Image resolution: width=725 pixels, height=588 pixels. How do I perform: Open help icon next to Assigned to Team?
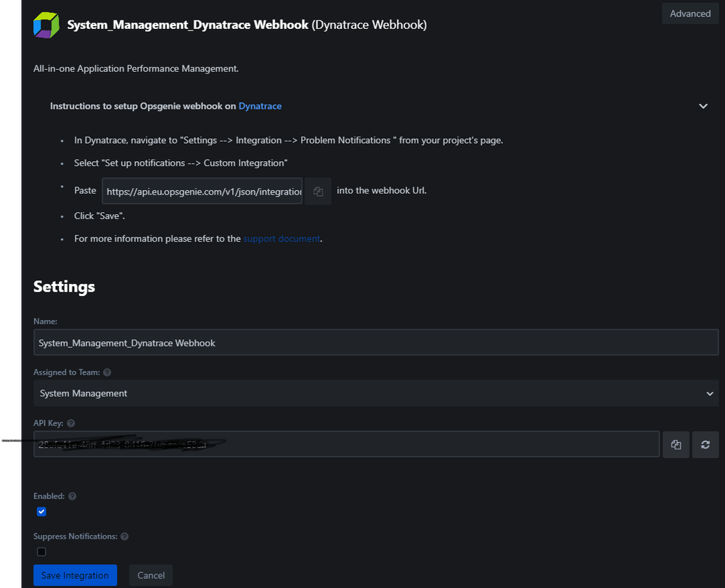click(x=107, y=372)
